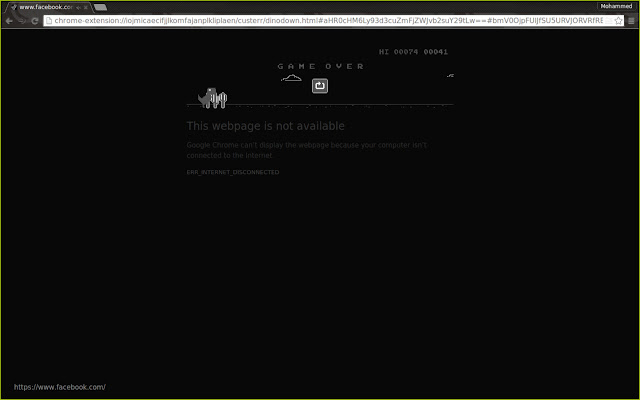The height and width of the screenshot is (400, 640).
Task: Reload the page with the refresh icon
Action: 35,21
